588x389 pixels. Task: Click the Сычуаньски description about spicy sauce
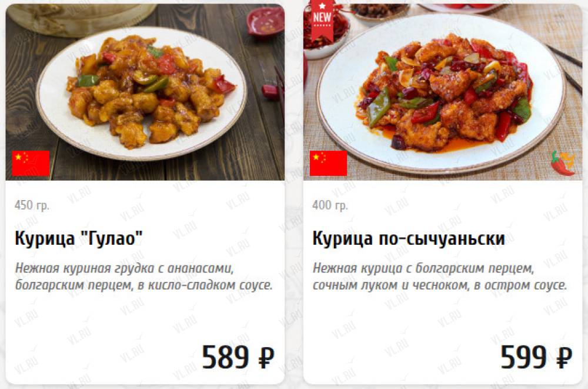(x=439, y=277)
